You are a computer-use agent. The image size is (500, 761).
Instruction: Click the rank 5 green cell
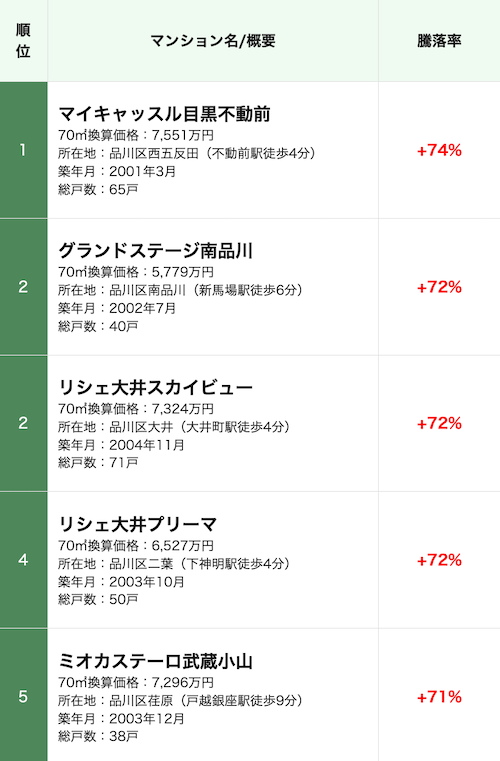pos(23,695)
